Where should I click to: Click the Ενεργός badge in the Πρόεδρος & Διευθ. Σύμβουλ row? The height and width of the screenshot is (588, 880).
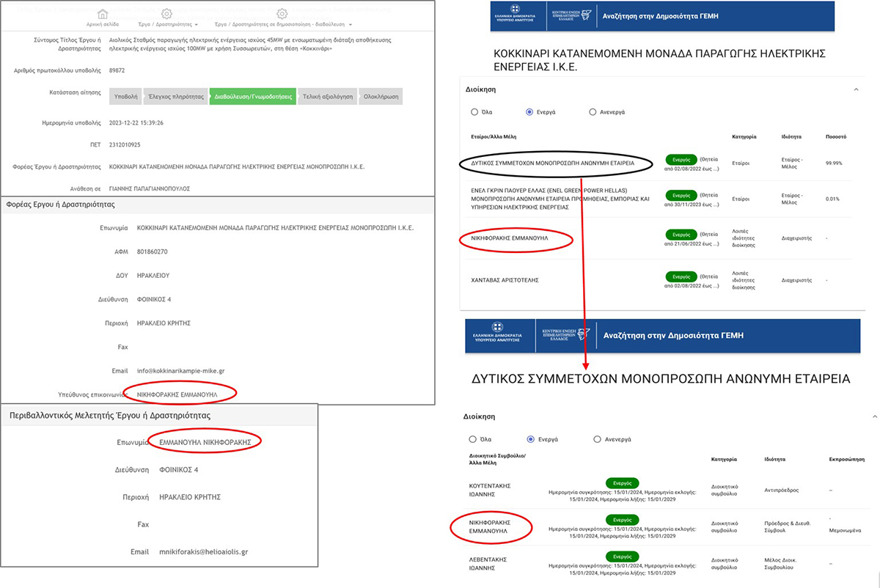[x=623, y=520]
